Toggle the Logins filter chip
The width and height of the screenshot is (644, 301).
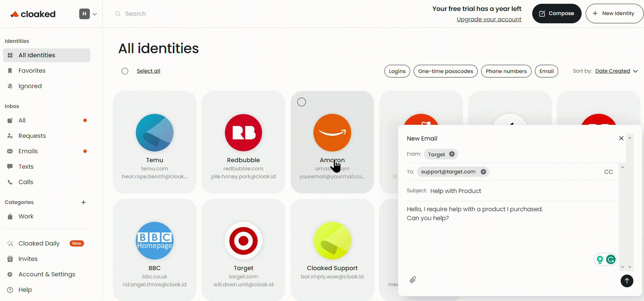[x=397, y=71]
